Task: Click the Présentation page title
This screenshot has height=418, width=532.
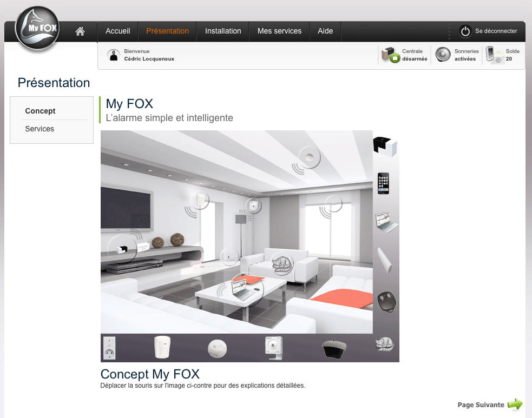Action: (x=54, y=83)
